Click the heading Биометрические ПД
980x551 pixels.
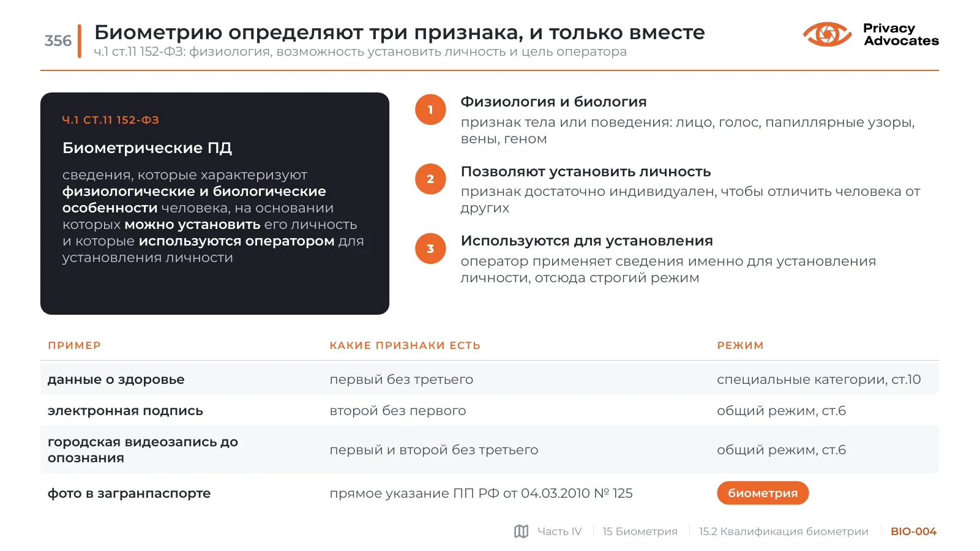[147, 148]
